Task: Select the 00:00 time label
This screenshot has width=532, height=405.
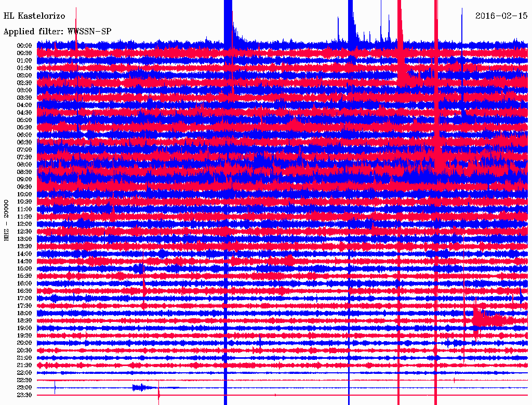Action: (24, 46)
